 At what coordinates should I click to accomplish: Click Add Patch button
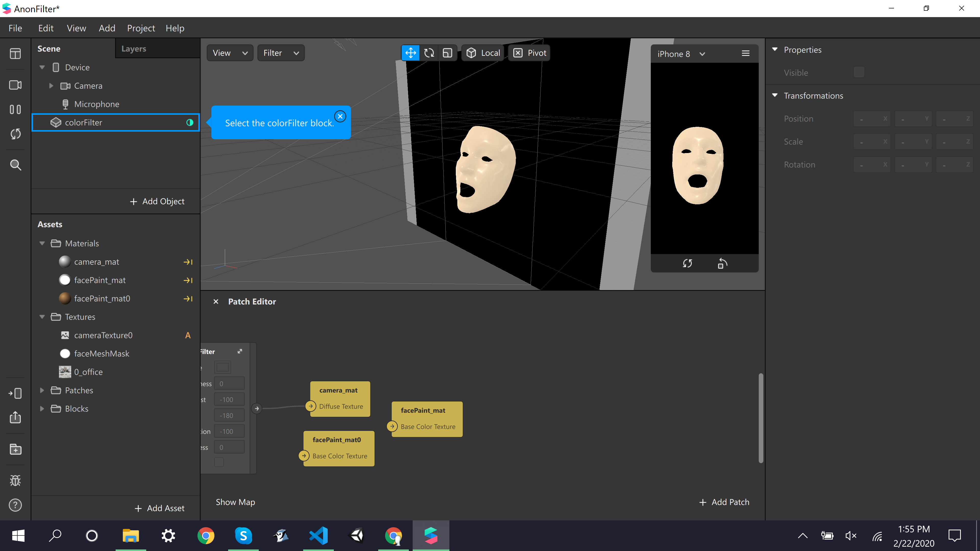click(724, 502)
